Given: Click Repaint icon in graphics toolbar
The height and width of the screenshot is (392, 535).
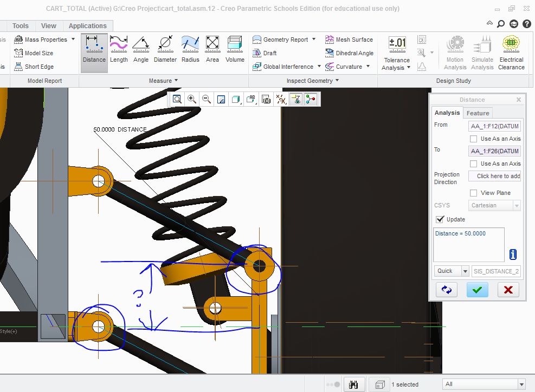Looking at the screenshot, I should (x=221, y=99).
